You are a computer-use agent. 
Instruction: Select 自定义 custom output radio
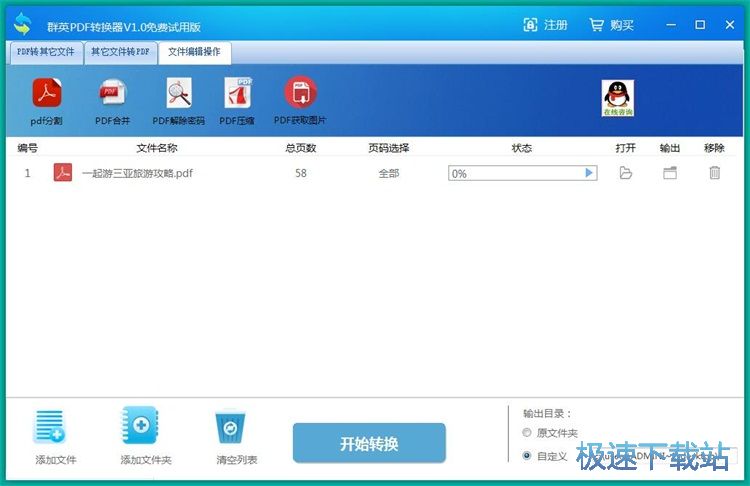[527, 455]
